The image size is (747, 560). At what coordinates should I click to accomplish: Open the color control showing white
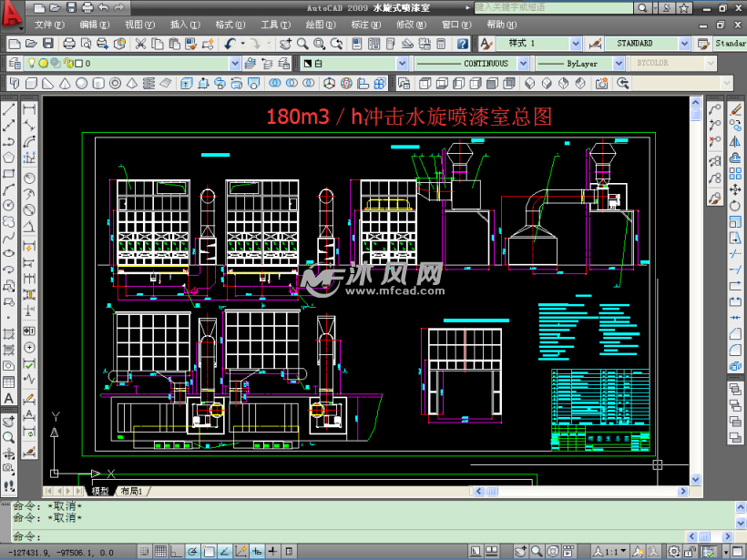pyautogui.click(x=402, y=63)
